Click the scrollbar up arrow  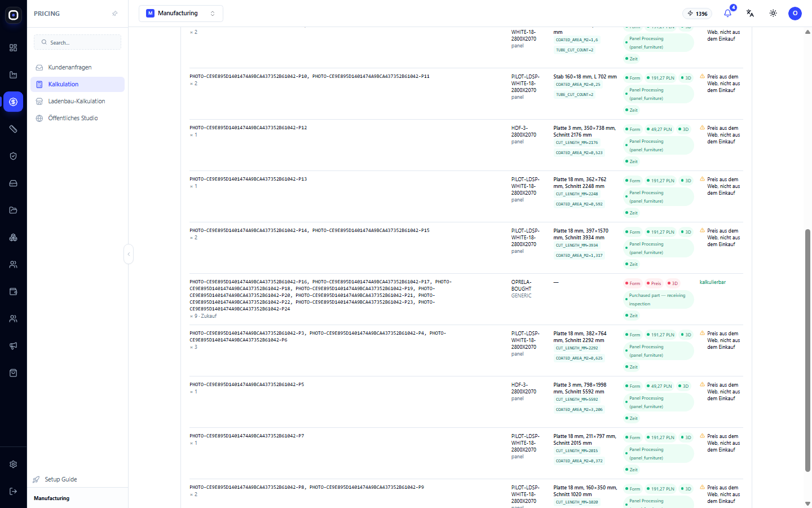point(807,32)
